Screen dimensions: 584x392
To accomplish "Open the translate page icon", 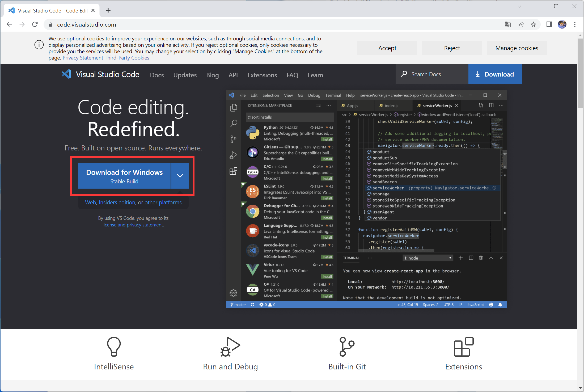I will 508,24.
